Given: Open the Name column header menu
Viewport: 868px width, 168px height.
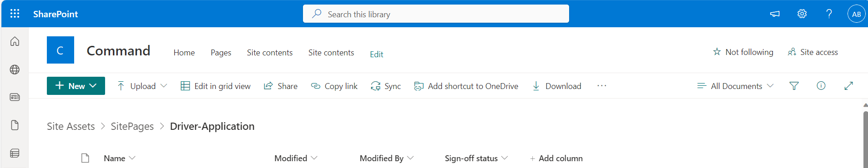Looking at the screenshot, I should 119,158.
